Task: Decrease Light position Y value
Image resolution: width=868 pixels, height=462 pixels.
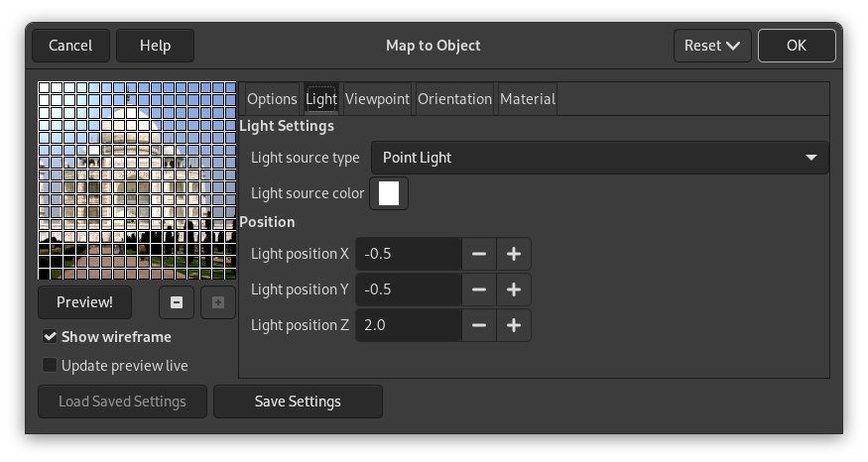Action: click(478, 289)
